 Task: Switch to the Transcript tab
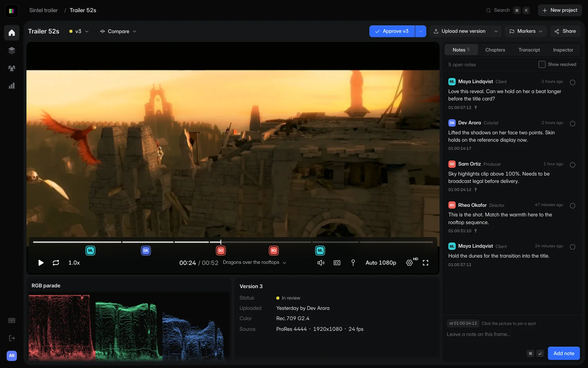coord(529,50)
